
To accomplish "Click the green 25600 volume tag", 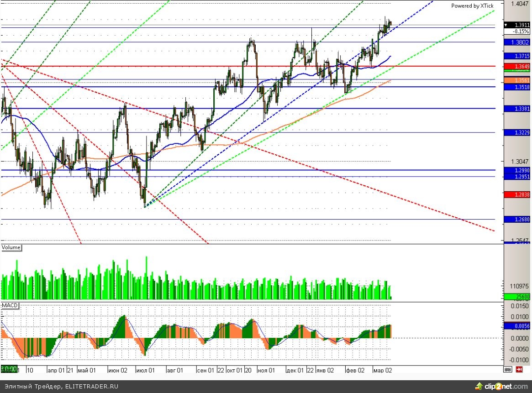I will (x=517, y=297).
